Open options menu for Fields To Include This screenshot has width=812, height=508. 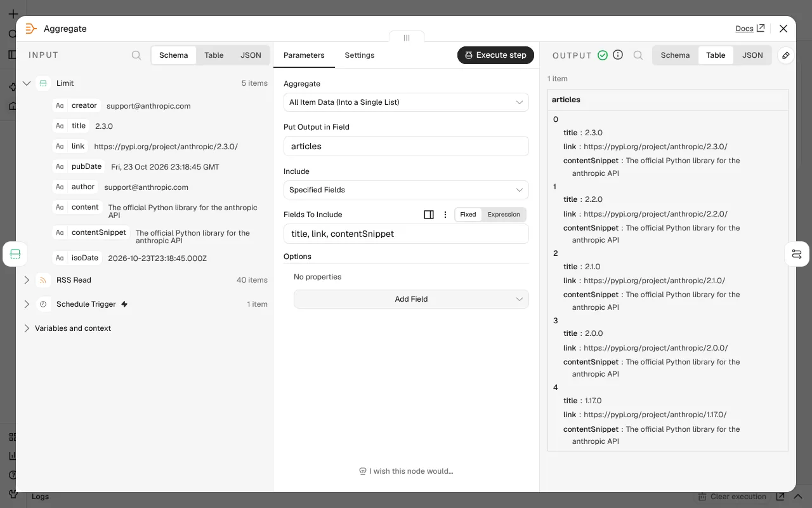coord(445,215)
